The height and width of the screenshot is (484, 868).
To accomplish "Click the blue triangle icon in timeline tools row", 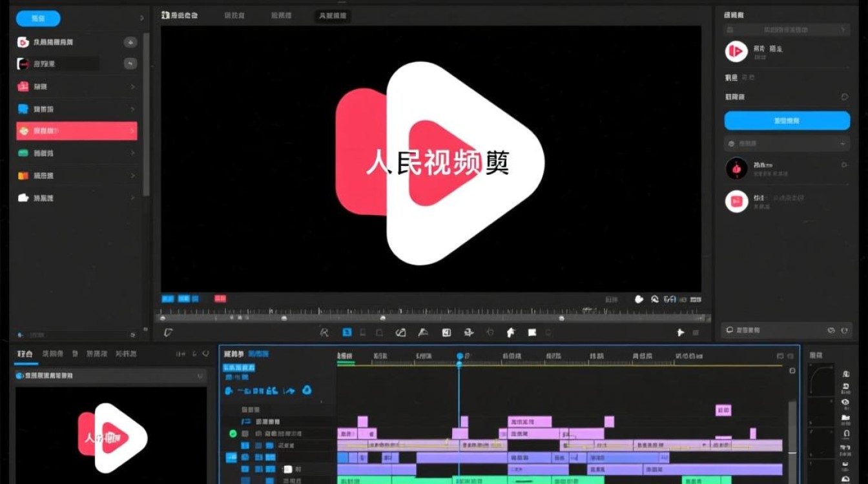I will coord(307,390).
